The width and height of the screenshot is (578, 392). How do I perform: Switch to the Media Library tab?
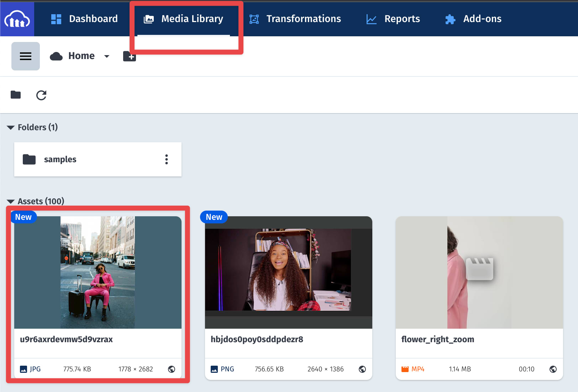pyautogui.click(x=184, y=19)
